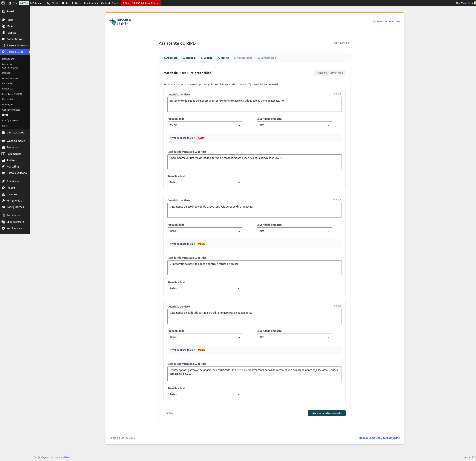Viewport: 476px width, 461px height.
Task: Open Risco Residual dropdown for dados sensíveis risk
Action: point(205,288)
